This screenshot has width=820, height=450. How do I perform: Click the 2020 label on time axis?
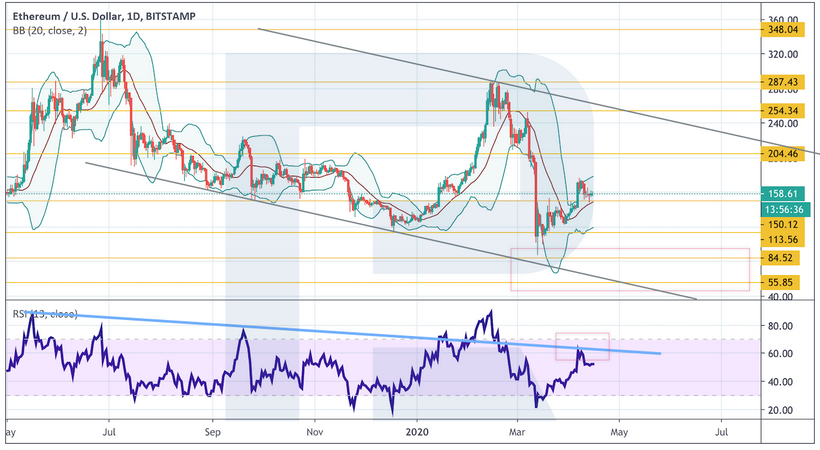[x=418, y=433]
